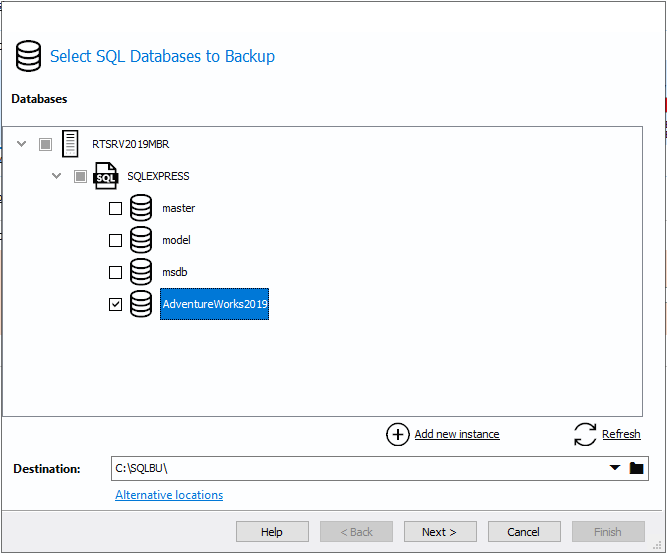Click the Next button

[440, 532]
